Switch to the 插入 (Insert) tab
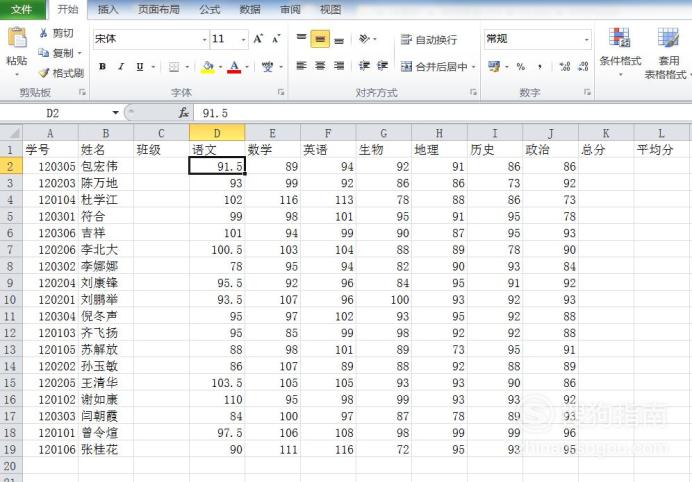This screenshot has height=482, width=692. (107, 9)
